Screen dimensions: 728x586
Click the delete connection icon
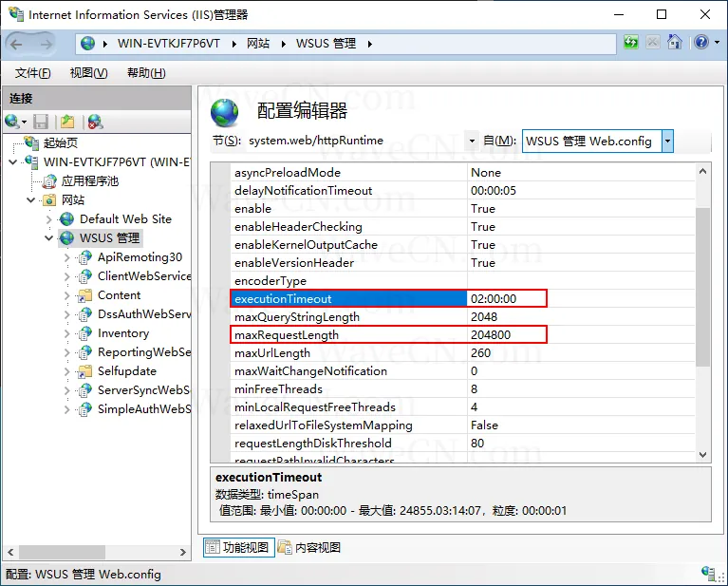pyautogui.click(x=95, y=122)
